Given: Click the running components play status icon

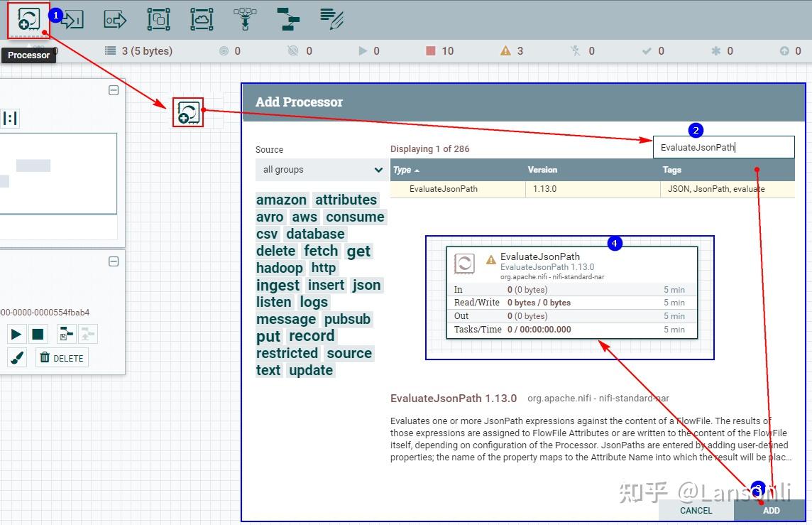Looking at the screenshot, I should pos(363,50).
